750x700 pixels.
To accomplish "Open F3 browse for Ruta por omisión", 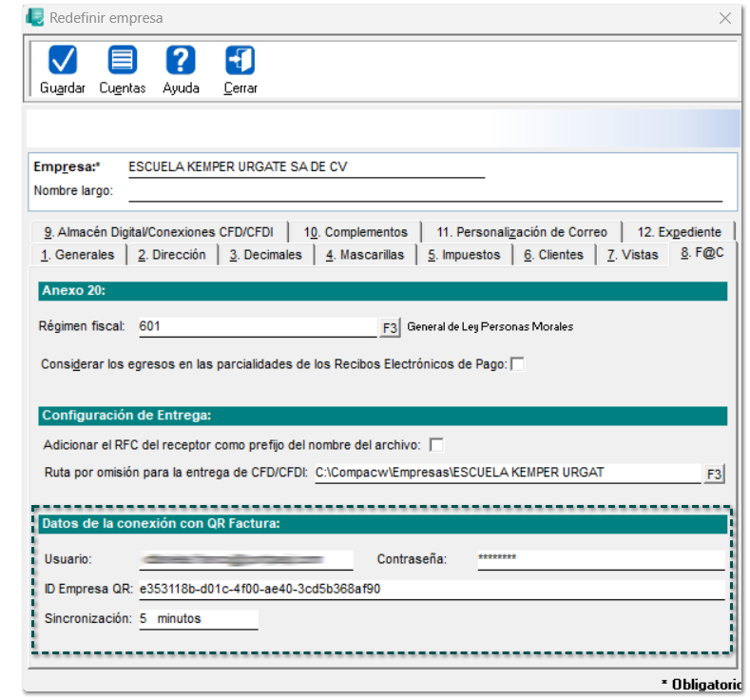I will pos(714,474).
